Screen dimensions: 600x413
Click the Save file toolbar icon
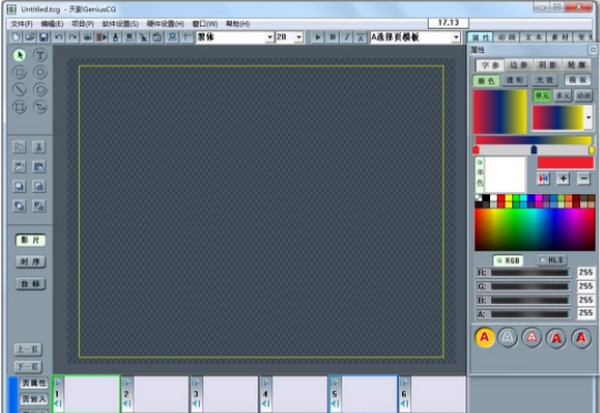click(x=44, y=37)
